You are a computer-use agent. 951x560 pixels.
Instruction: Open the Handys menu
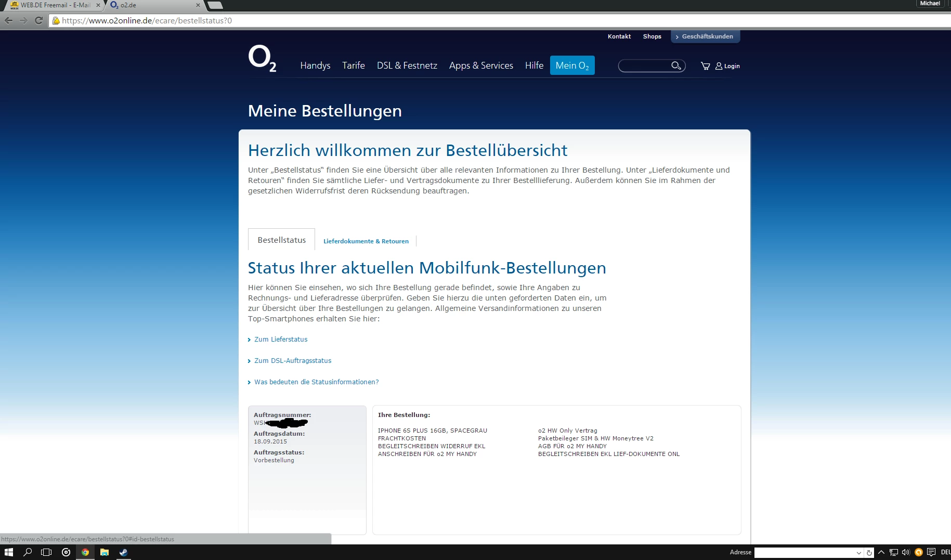(315, 66)
